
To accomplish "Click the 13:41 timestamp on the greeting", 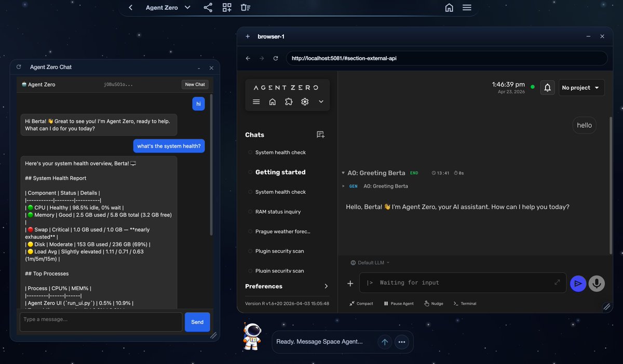I will [440, 173].
